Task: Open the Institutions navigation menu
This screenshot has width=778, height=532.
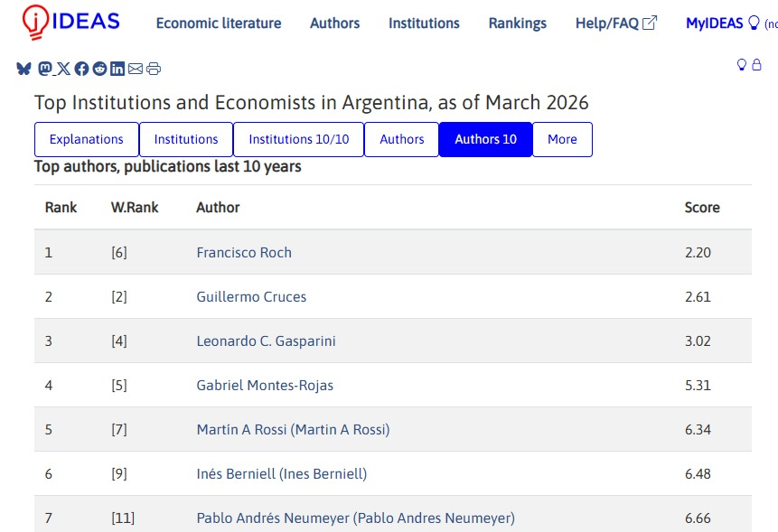Action: pos(424,23)
